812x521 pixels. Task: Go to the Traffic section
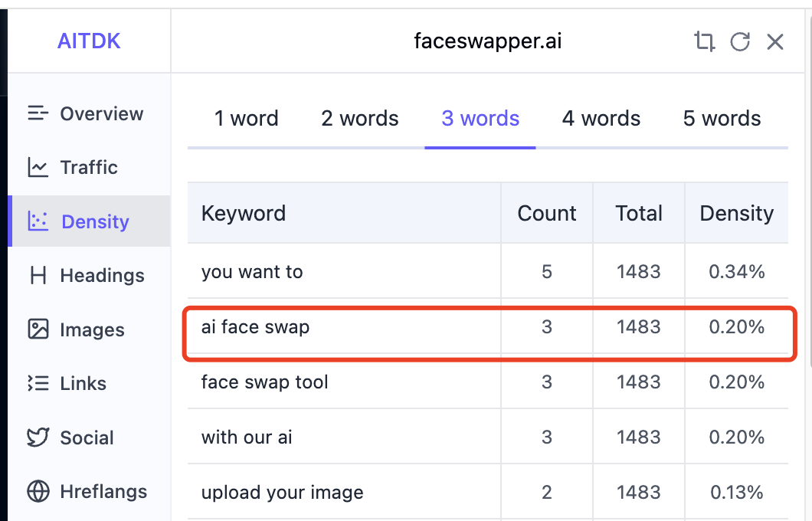point(89,167)
